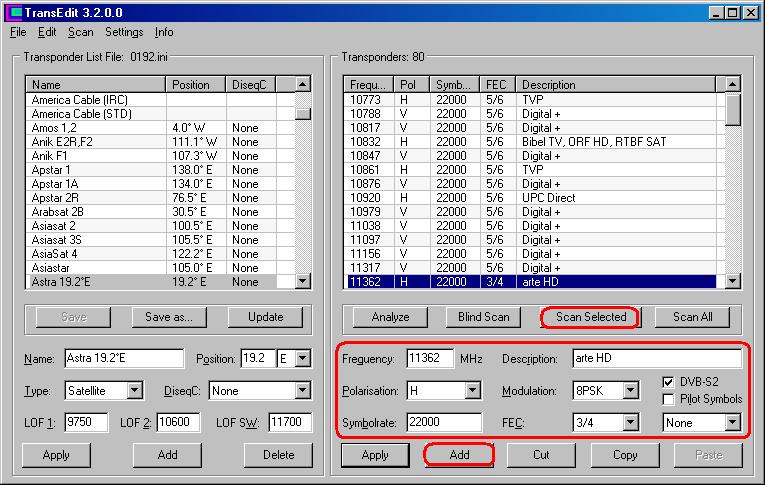Click the LOF 1 field showing 9750
This screenshot has height=485, width=765.
click(x=86, y=423)
